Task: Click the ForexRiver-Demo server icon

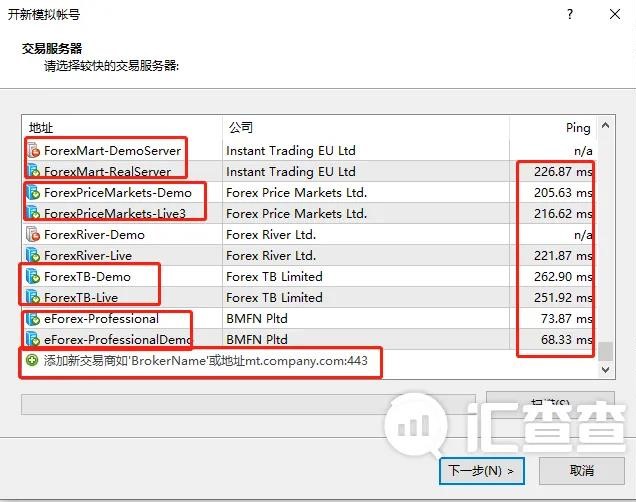Action: 33,234
